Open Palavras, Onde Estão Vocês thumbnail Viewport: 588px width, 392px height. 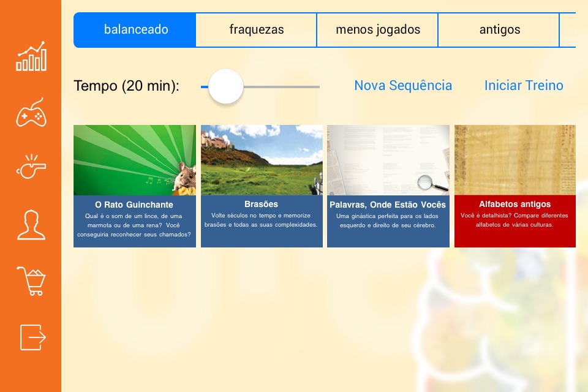388,160
